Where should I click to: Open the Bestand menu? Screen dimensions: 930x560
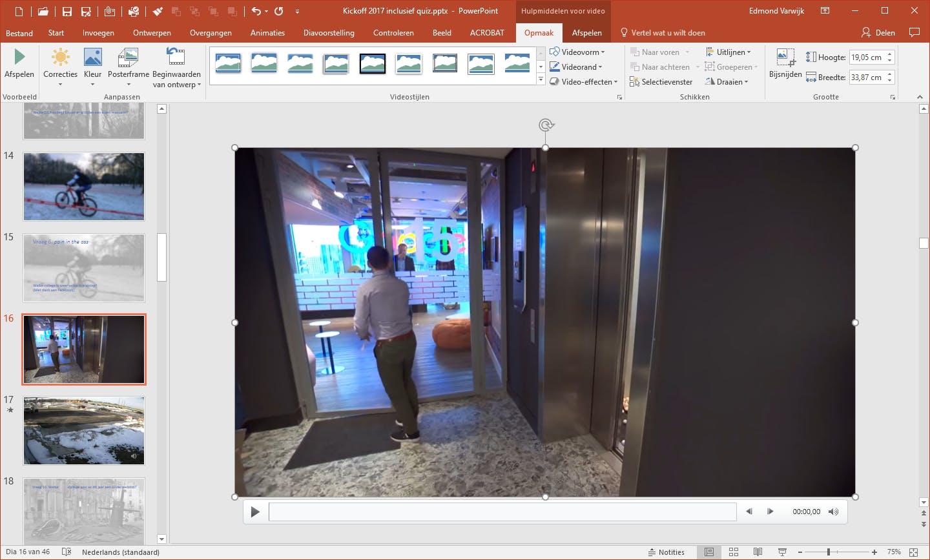point(19,33)
